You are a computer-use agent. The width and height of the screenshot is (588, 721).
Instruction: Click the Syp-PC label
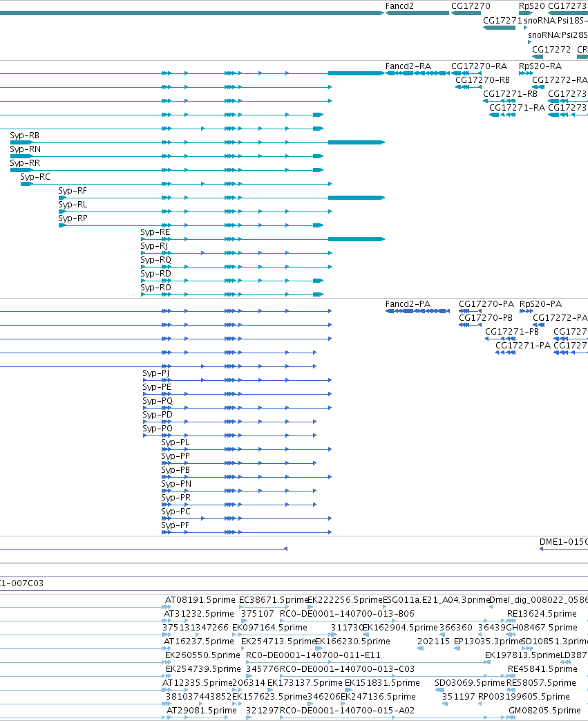[x=176, y=512]
